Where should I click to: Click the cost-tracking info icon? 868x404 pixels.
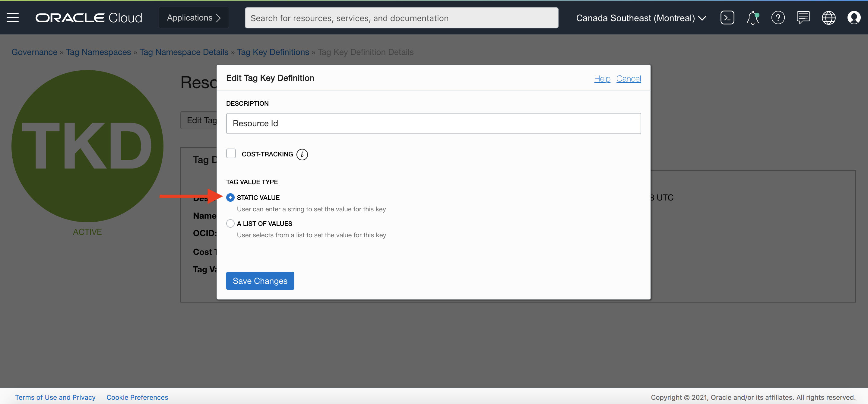[x=302, y=155]
